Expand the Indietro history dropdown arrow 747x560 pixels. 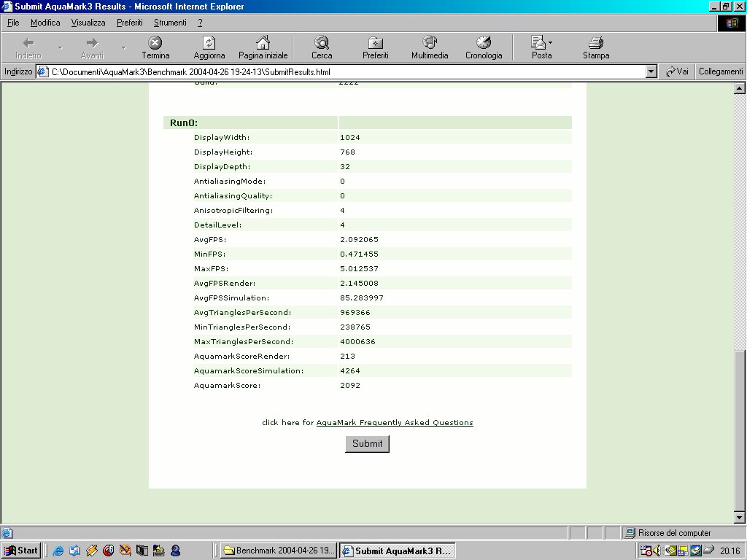point(60,48)
